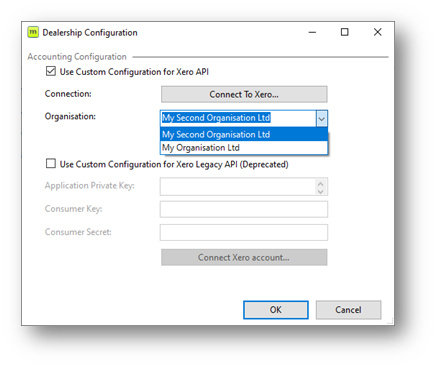The width and height of the screenshot is (437, 368).
Task: Click the Connection: label
Action: [x=68, y=94]
